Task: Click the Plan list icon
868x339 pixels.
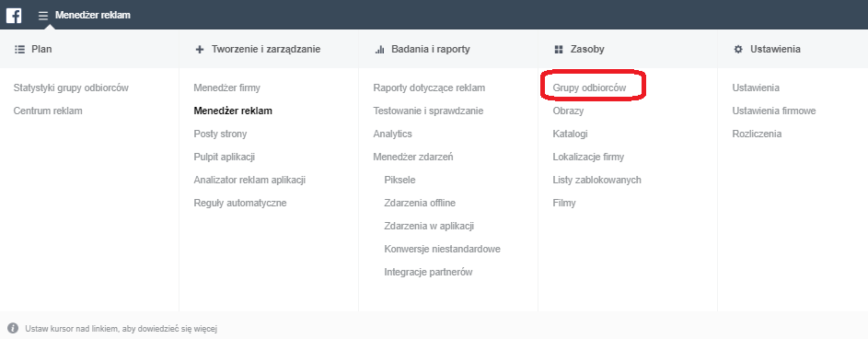Action: [x=20, y=50]
